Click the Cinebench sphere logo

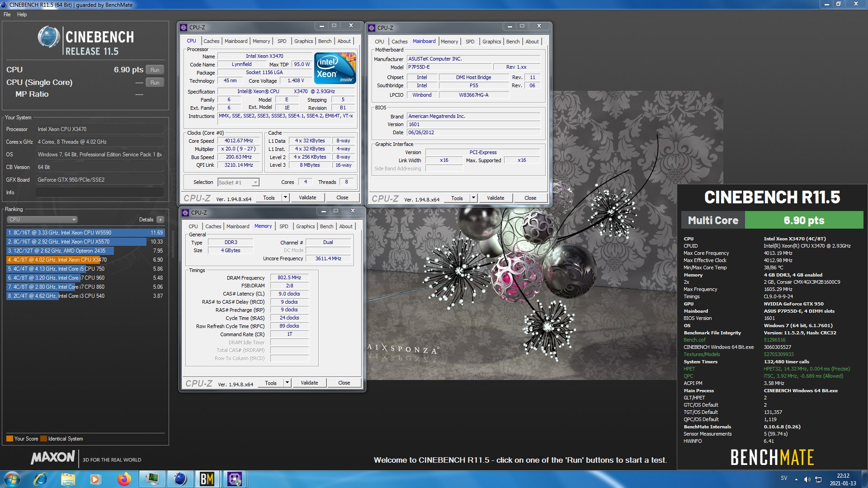click(x=49, y=37)
